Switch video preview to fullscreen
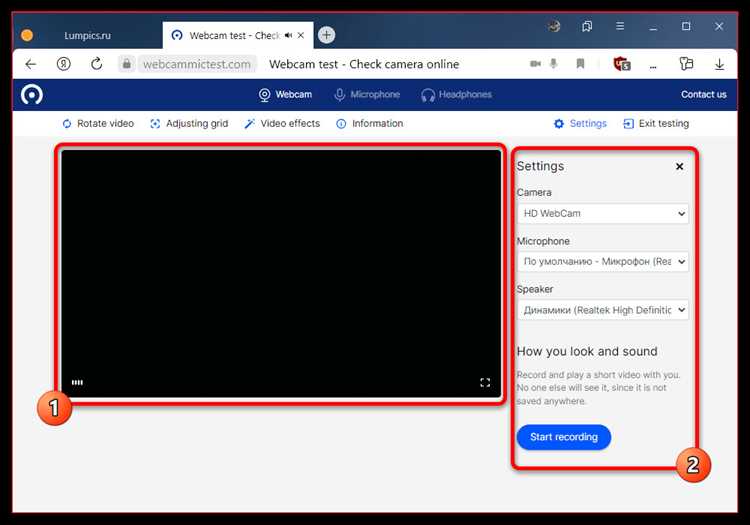The image size is (750, 525). coord(485,383)
